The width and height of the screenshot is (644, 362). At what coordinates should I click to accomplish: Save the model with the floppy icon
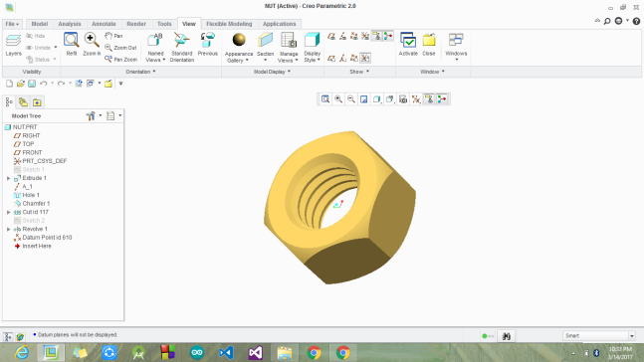(x=32, y=84)
